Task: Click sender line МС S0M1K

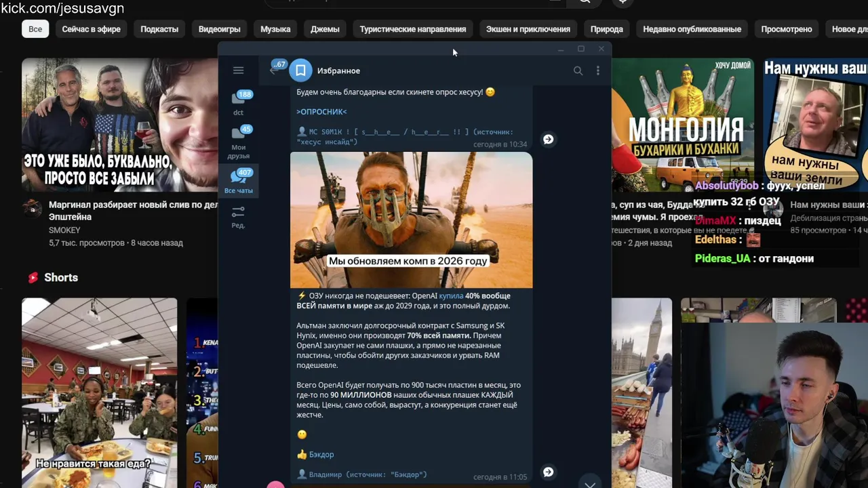Action: pyautogui.click(x=405, y=137)
